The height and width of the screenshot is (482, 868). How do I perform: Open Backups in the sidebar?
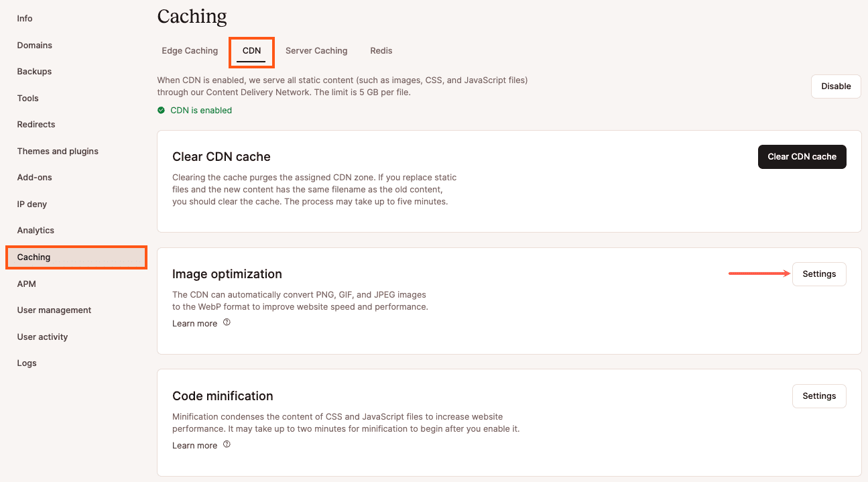click(x=34, y=72)
